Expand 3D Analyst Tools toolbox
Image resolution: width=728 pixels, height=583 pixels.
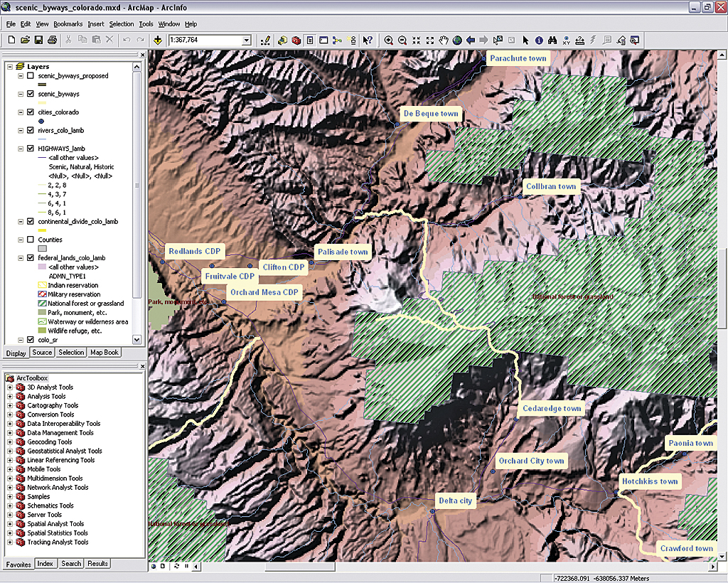(x=10, y=387)
